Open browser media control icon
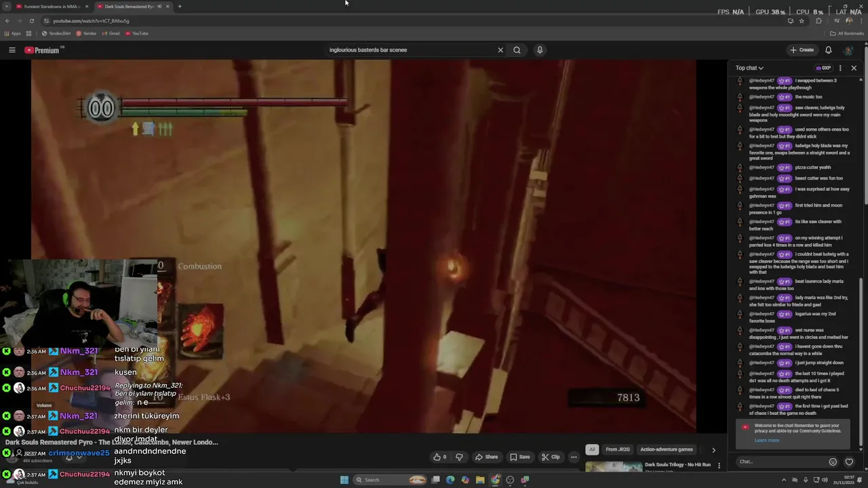This screenshot has height=488, width=868. pos(835,21)
